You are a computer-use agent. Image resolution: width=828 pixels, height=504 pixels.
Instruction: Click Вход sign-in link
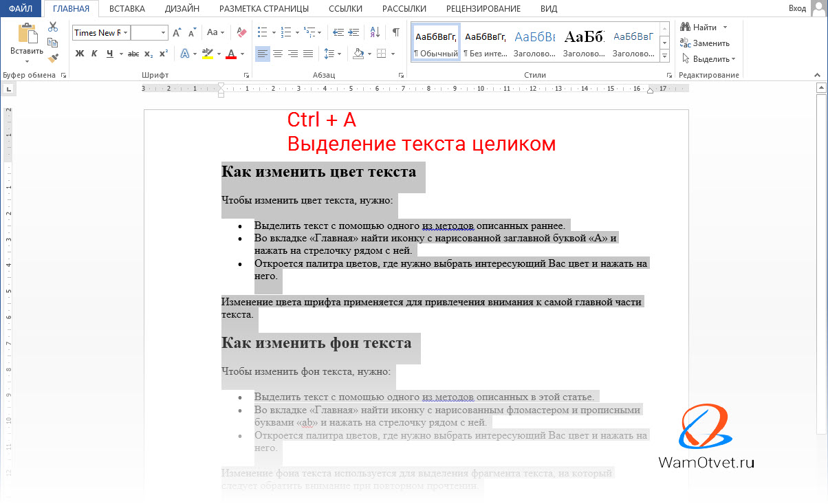(x=797, y=8)
